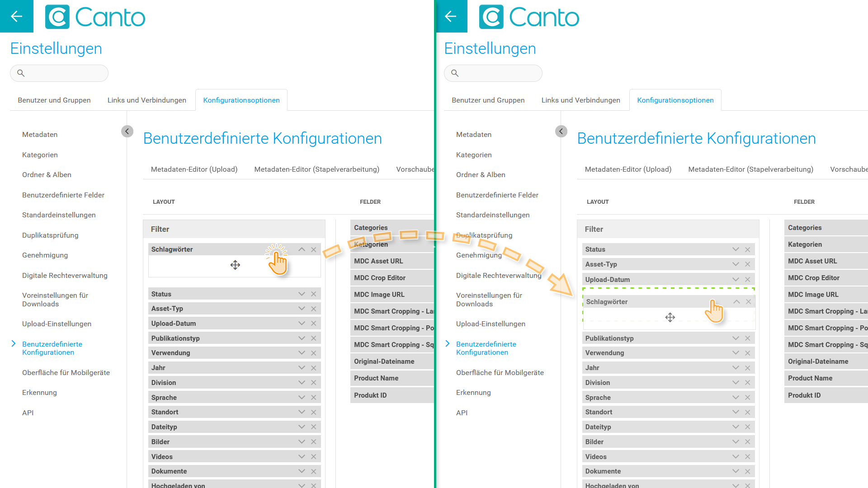Remove the Status filter in the left panel

point(314,294)
